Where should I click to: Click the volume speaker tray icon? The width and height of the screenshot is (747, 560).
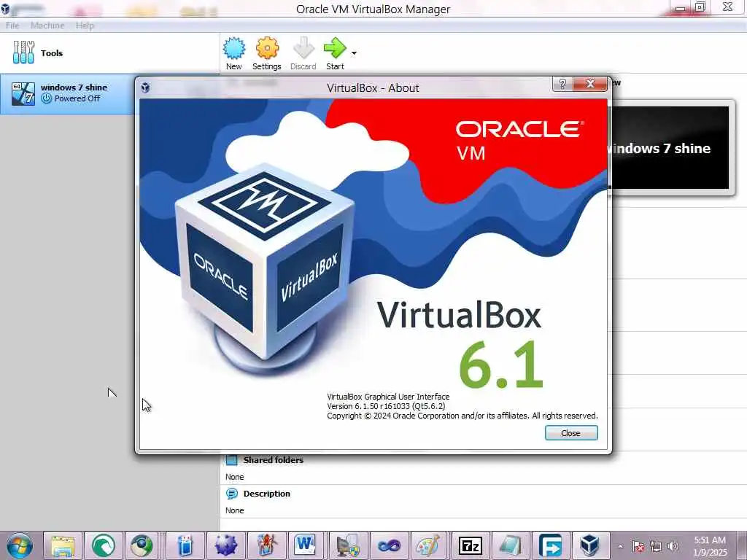pyautogui.click(x=673, y=546)
